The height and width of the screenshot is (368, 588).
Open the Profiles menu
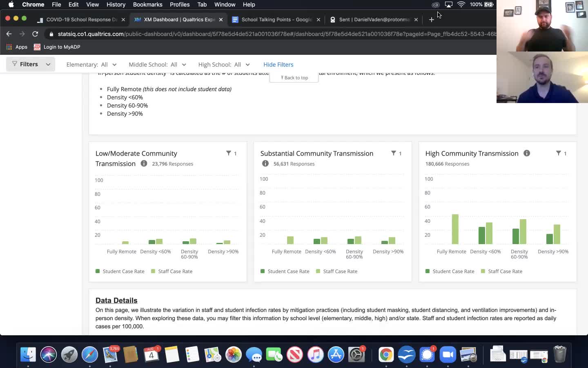(x=180, y=4)
